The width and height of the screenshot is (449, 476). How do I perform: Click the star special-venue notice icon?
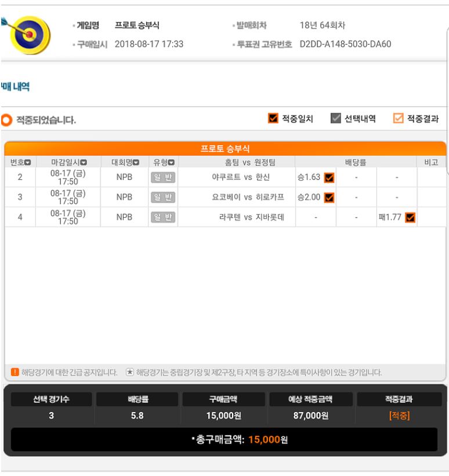(x=130, y=372)
